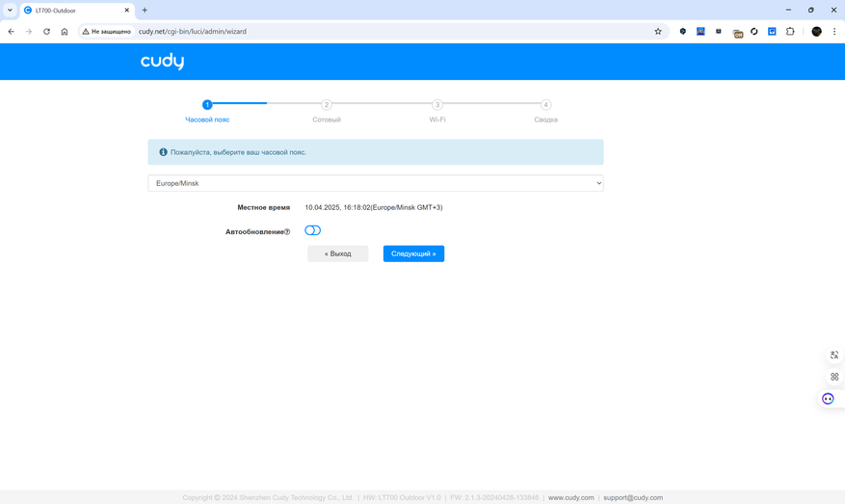Click the info icon in notice banner
This screenshot has height=504, width=845.
click(x=163, y=152)
